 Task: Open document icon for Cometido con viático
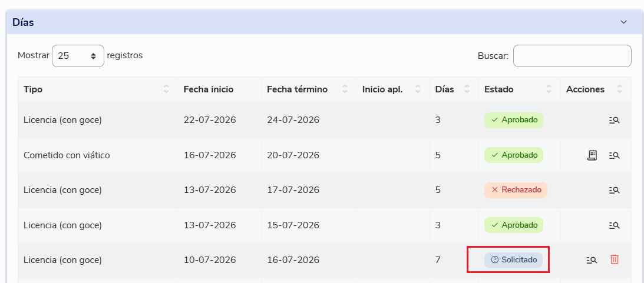[592, 155]
